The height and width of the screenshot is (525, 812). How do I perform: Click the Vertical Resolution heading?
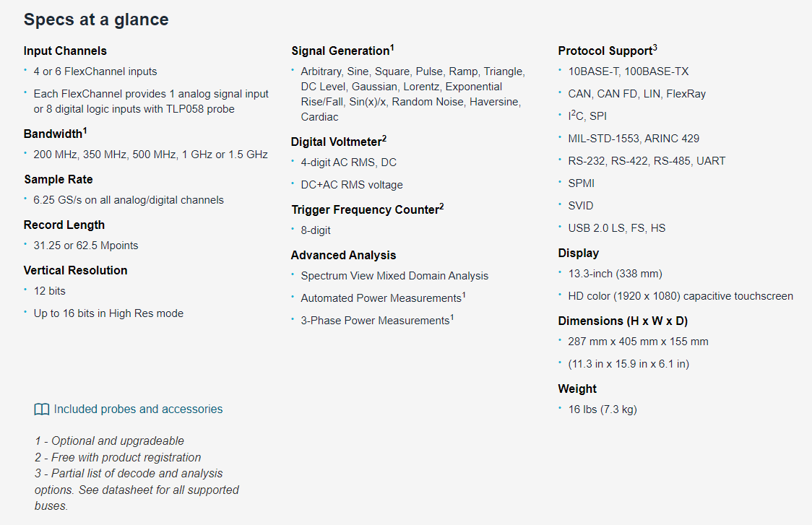tap(76, 270)
